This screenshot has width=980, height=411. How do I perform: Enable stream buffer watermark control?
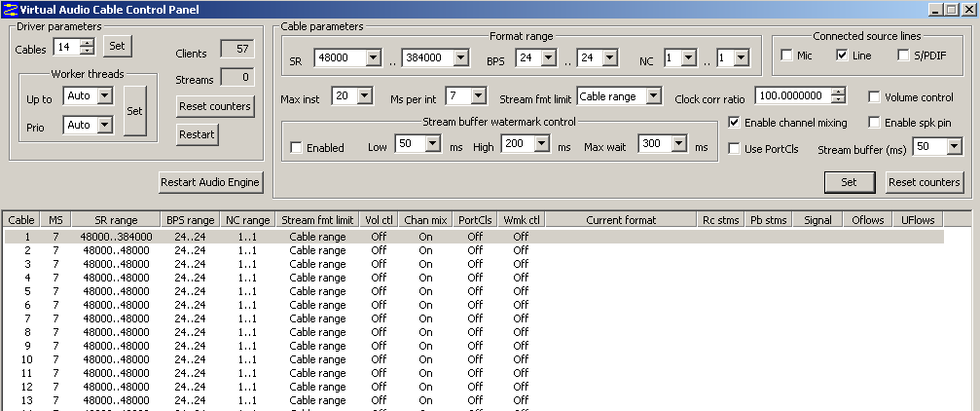296,148
